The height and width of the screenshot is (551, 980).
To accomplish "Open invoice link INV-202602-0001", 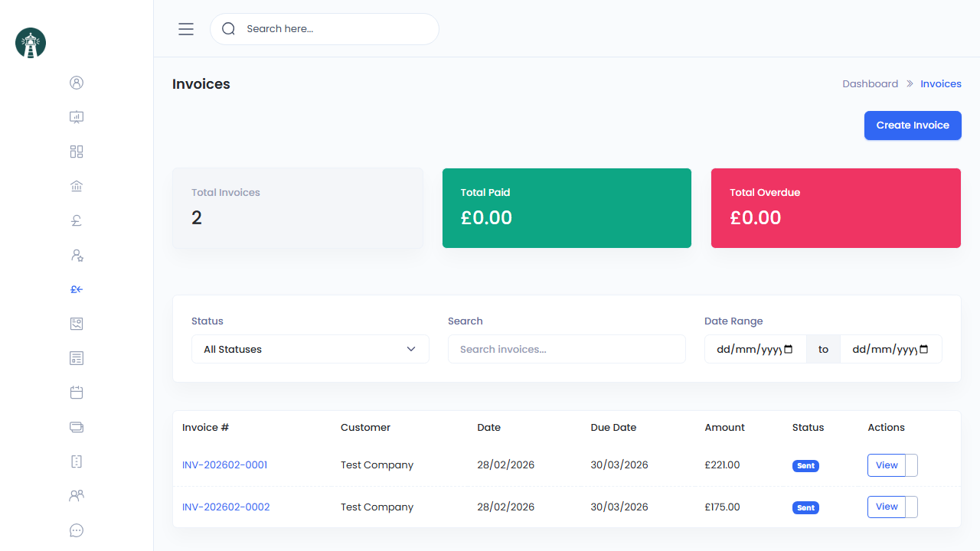I will (224, 465).
